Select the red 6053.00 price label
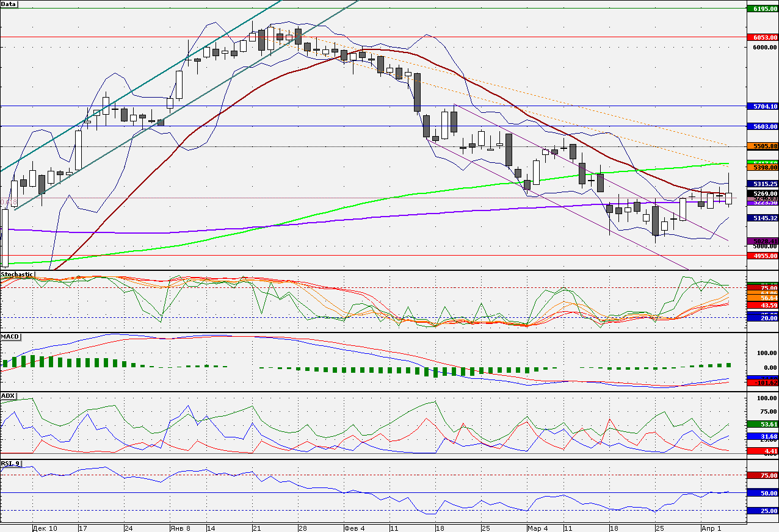The height and width of the screenshot is (532, 779). [762, 37]
